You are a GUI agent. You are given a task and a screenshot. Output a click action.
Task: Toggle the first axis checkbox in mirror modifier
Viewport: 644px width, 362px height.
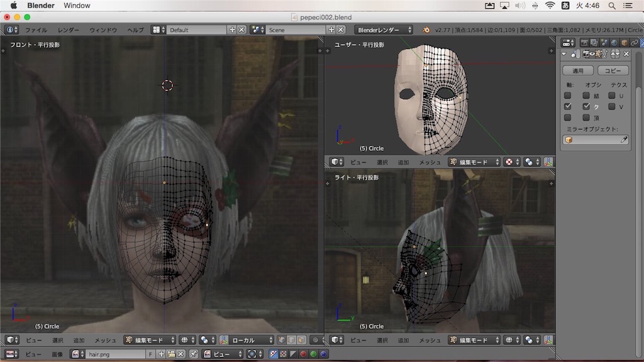tap(568, 96)
